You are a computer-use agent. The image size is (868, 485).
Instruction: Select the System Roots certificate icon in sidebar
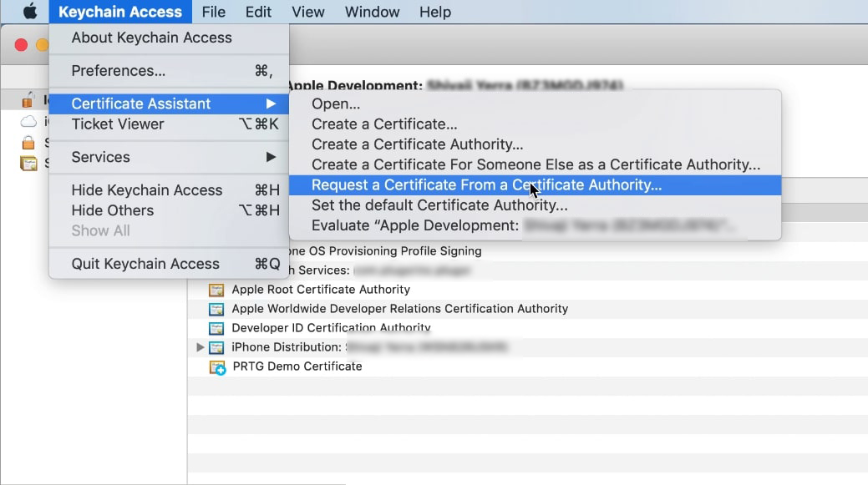28,164
